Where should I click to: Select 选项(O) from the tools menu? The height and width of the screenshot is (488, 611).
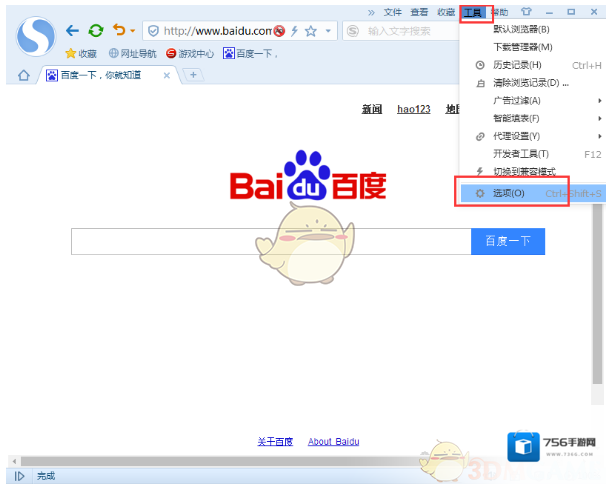[x=510, y=192]
